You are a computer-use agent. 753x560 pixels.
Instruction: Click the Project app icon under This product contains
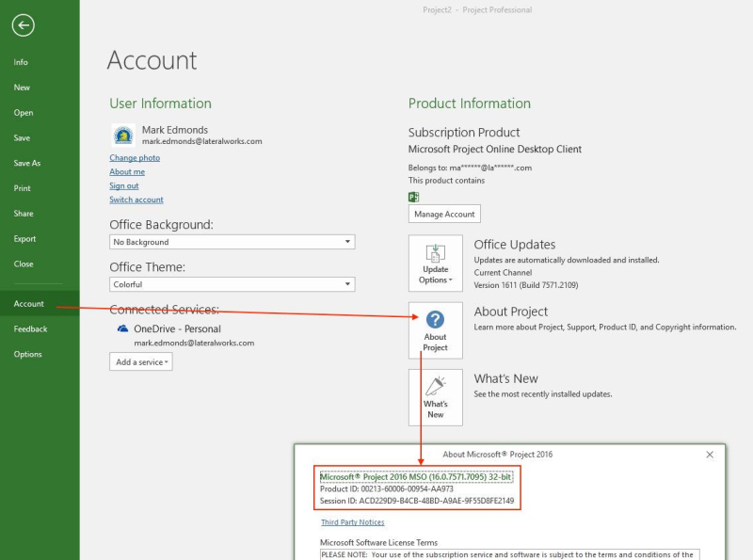(x=413, y=197)
